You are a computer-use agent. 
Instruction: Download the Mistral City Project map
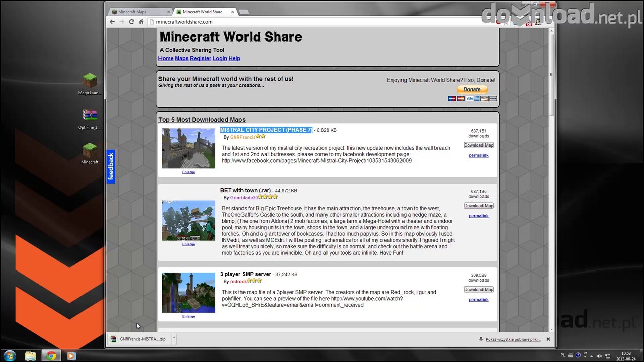(x=478, y=145)
